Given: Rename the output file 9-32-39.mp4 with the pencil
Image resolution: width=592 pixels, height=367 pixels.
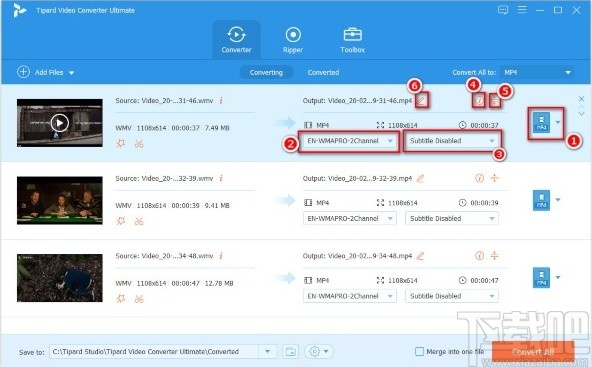Looking at the screenshot, I should point(420,178).
